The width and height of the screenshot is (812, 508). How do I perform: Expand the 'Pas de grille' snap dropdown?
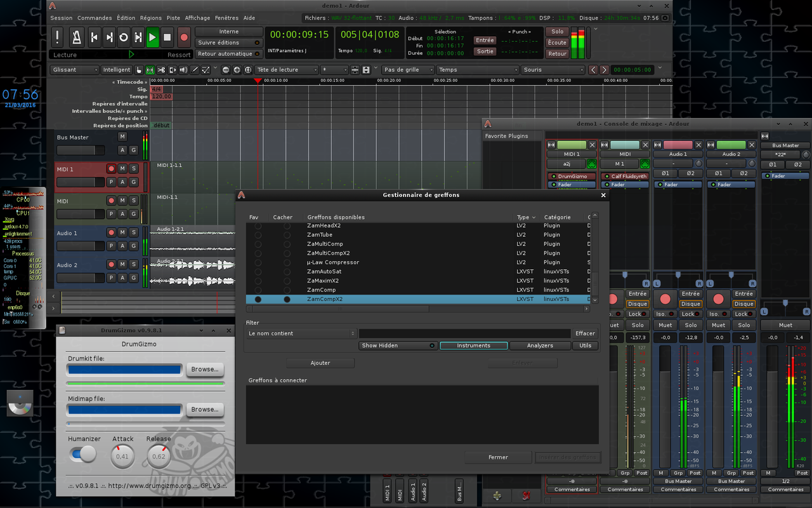pos(409,70)
